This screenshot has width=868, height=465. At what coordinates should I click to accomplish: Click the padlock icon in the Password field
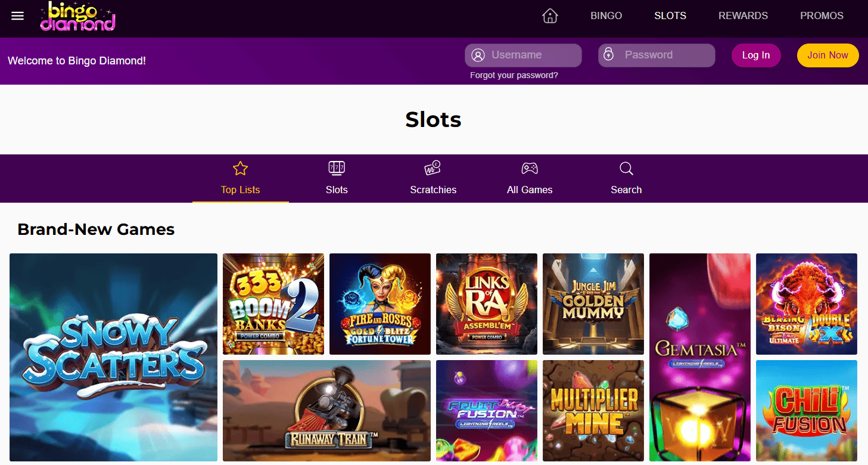click(x=609, y=55)
